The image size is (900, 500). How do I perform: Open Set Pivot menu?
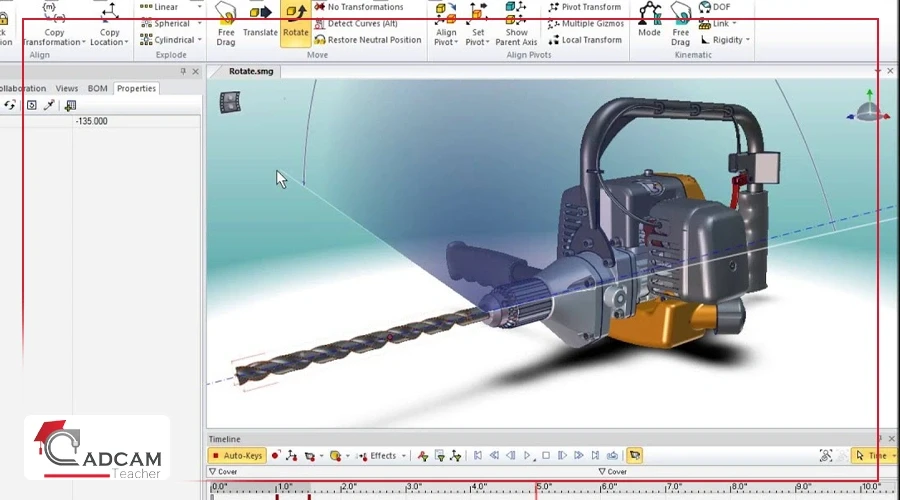478,24
